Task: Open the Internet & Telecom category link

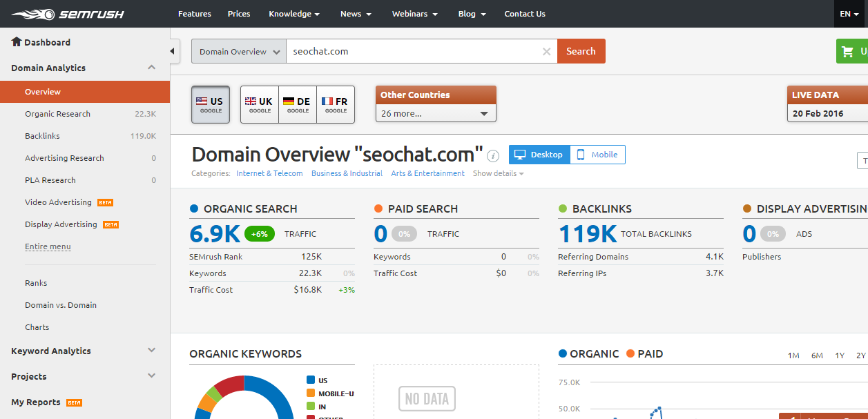Action: pyautogui.click(x=269, y=173)
